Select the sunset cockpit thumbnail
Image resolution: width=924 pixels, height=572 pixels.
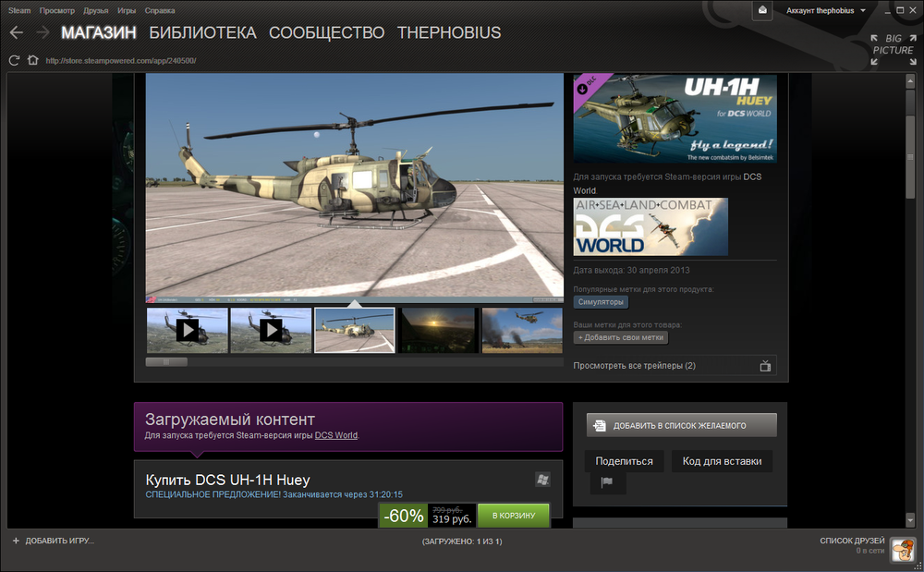(438, 331)
